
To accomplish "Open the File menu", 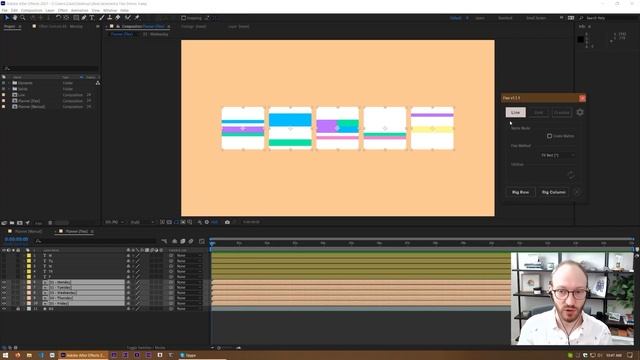I will coord(4,10).
